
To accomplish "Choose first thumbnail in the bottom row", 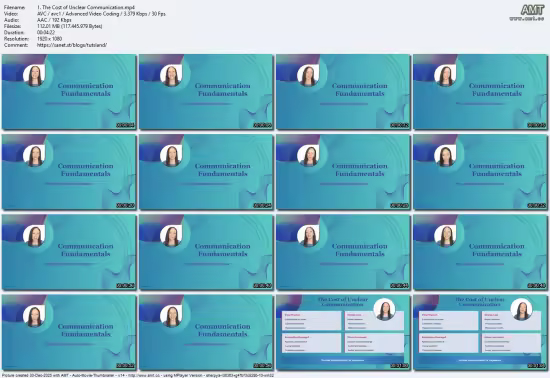I will coord(69,332).
